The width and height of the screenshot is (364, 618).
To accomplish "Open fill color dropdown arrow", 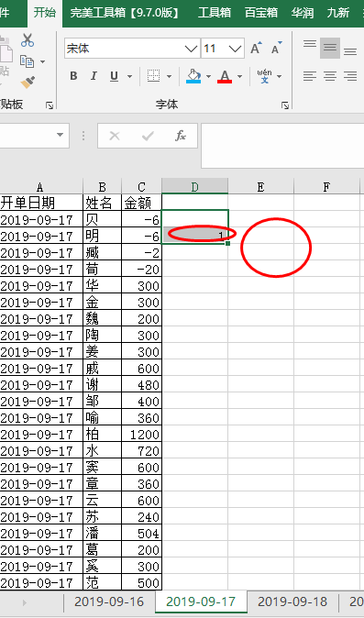I will point(208,76).
